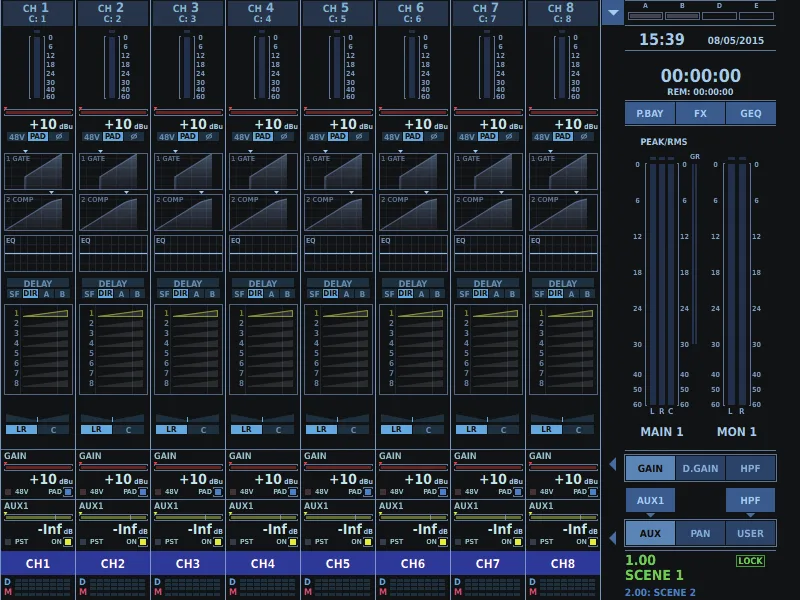Open the 1 GATE curve on CH 5
This screenshot has width=800, height=600.
click(338, 171)
